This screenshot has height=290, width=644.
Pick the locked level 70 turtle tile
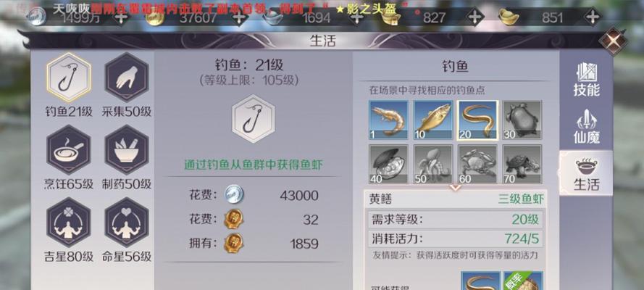tap(522, 164)
